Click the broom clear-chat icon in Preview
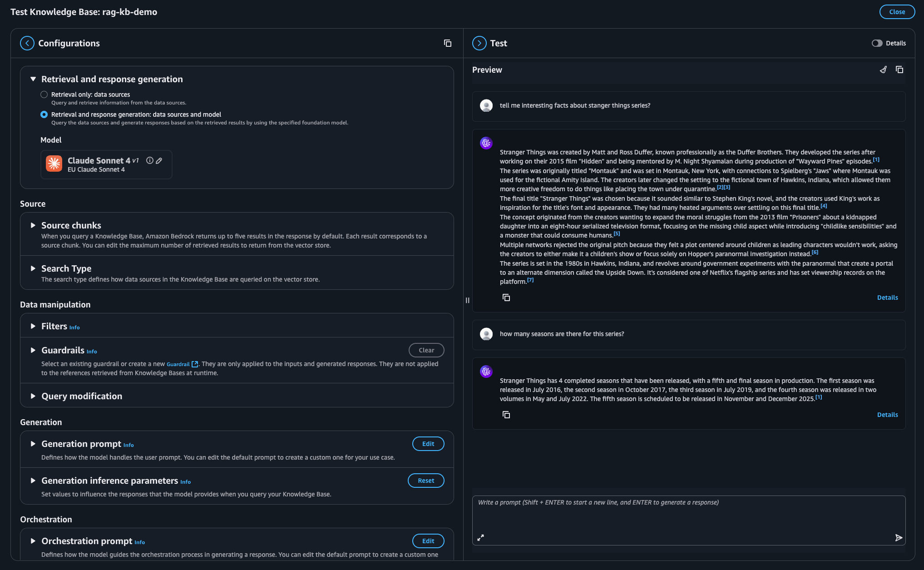Screen dimensions: 924x570 883,69
